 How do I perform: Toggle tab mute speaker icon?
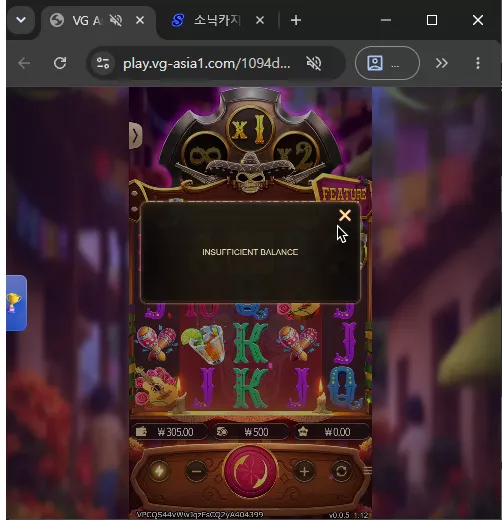pyautogui.click(x=116, y=21)
